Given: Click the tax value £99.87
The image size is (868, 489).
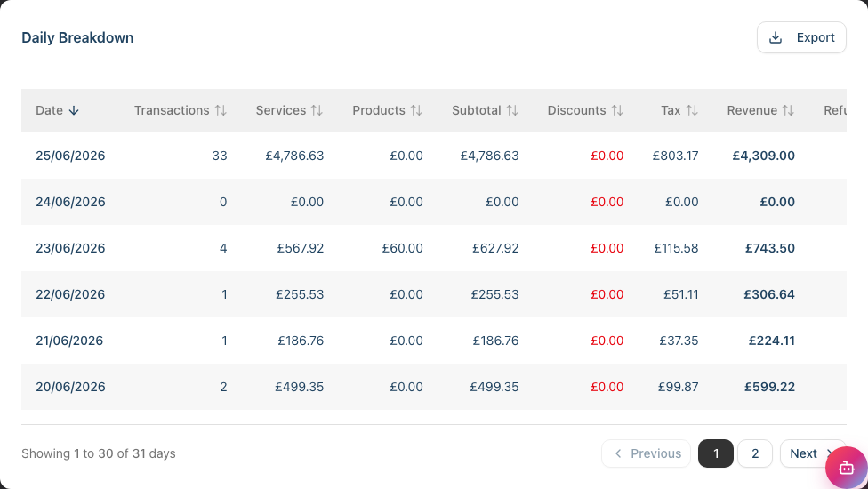Looking at the screenshot, I should click(678, 388).
